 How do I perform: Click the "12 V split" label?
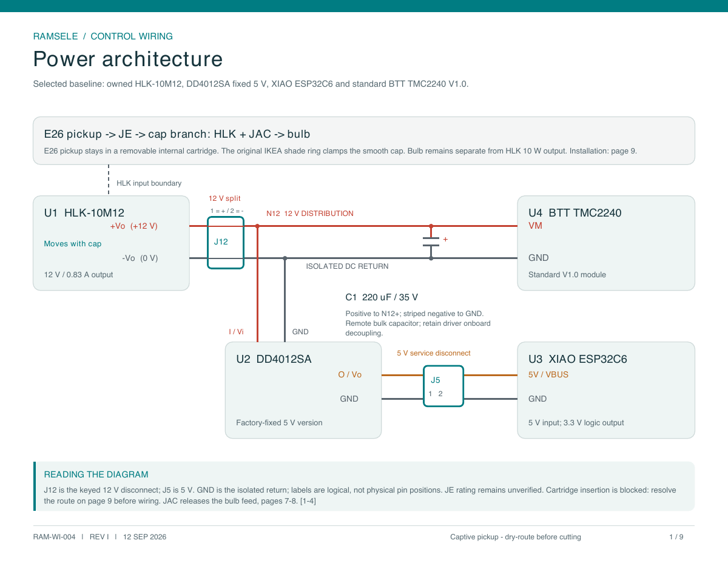pyautogui.click(x=224, y=198)
